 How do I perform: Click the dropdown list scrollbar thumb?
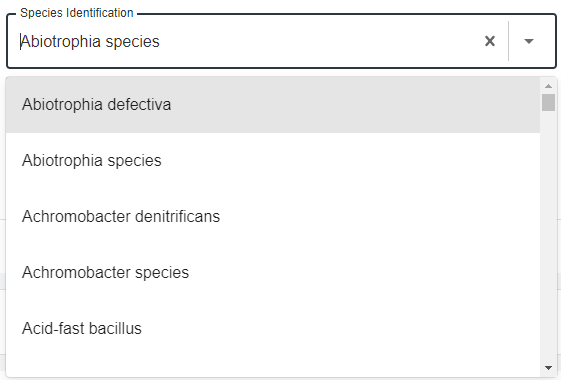pos(548,102)
